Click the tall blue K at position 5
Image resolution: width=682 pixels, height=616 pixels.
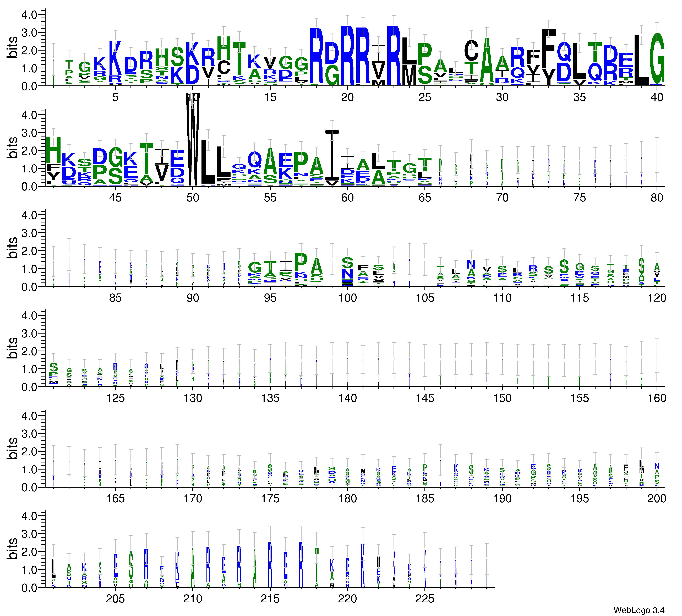(115, 58)
